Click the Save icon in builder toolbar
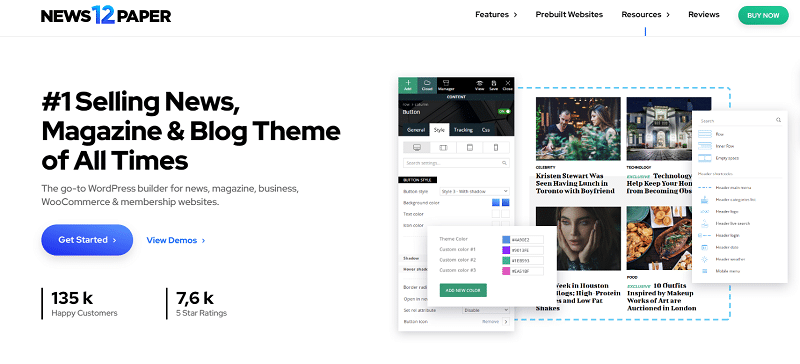The height and width of the screenshot is (364, 800). [493, 84]
